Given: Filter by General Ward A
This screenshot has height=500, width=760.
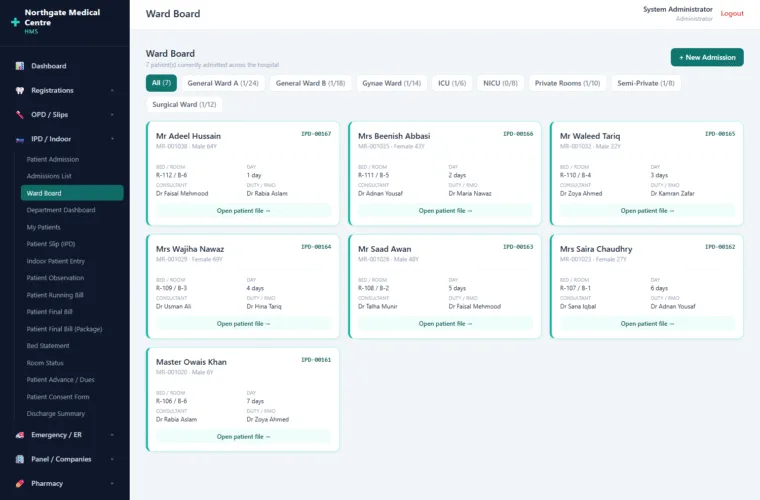Looking at the screenshot, I should [x=223, y=83].
